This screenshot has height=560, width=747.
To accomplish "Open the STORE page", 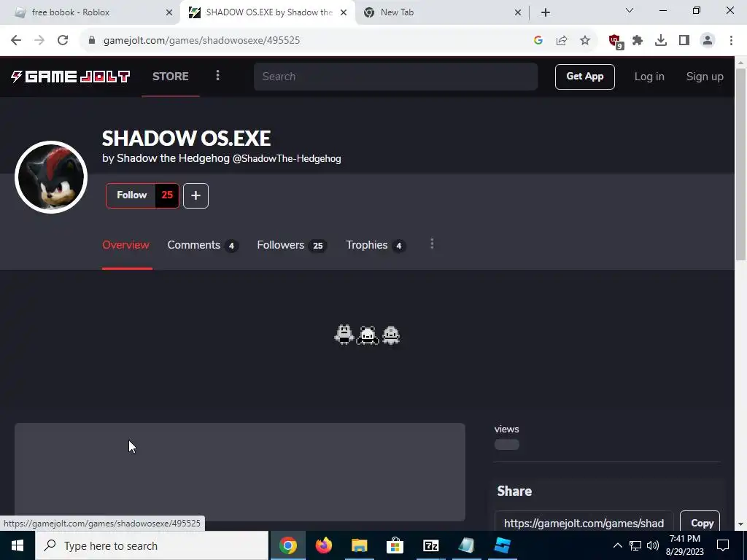I will point(171,76).
